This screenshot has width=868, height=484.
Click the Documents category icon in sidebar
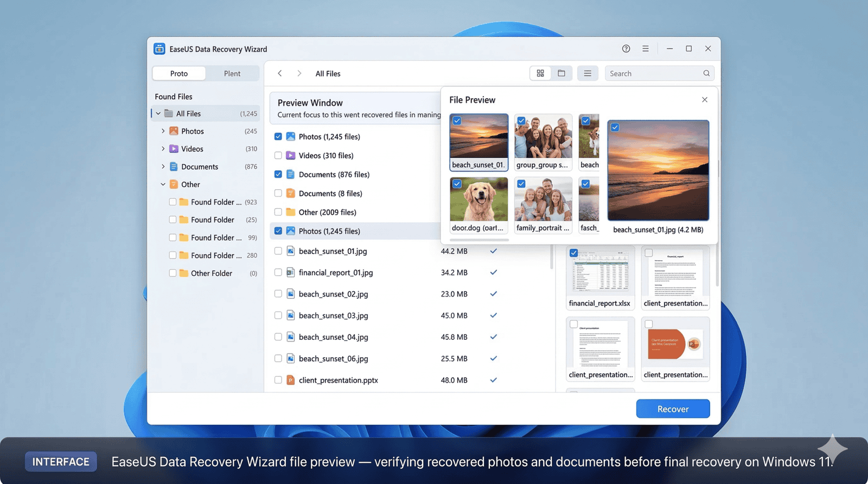[x=174, y=166]
